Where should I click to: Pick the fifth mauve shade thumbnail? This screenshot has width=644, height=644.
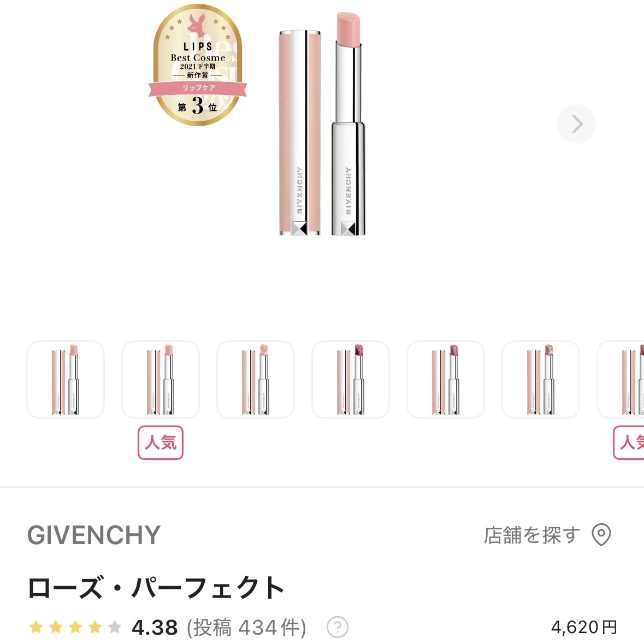[x=446, y=380]
